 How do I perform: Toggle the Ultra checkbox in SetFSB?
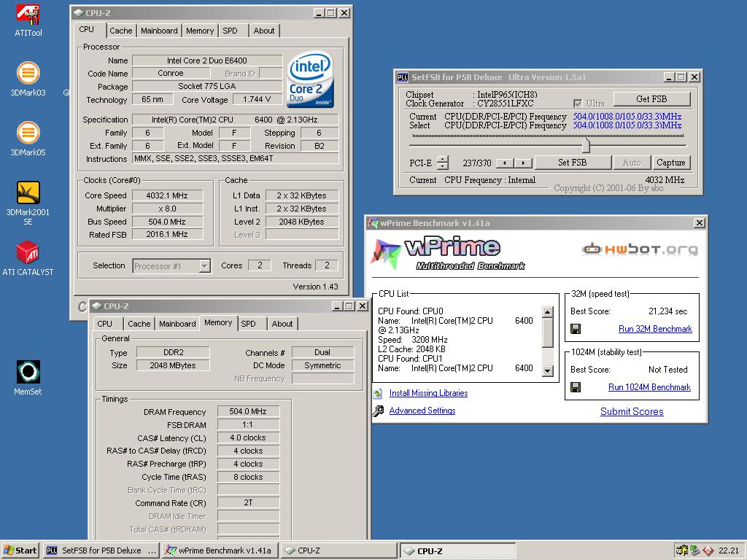pyautogui.click(x=578, y=104)
